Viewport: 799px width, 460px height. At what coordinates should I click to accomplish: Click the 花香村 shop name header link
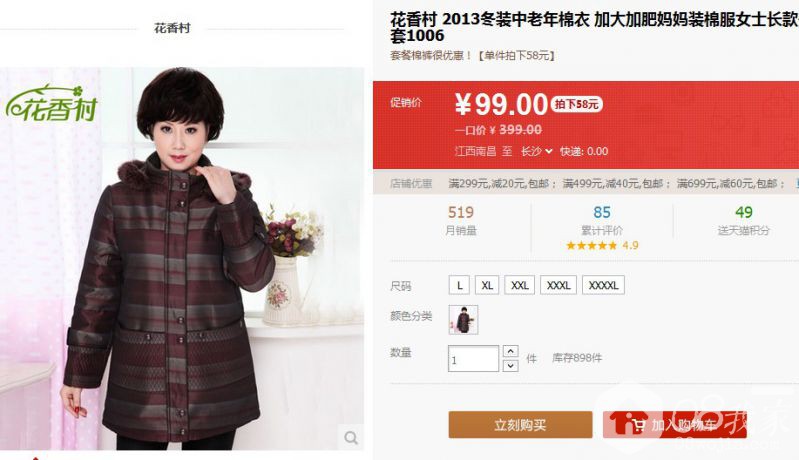(172, 28)
